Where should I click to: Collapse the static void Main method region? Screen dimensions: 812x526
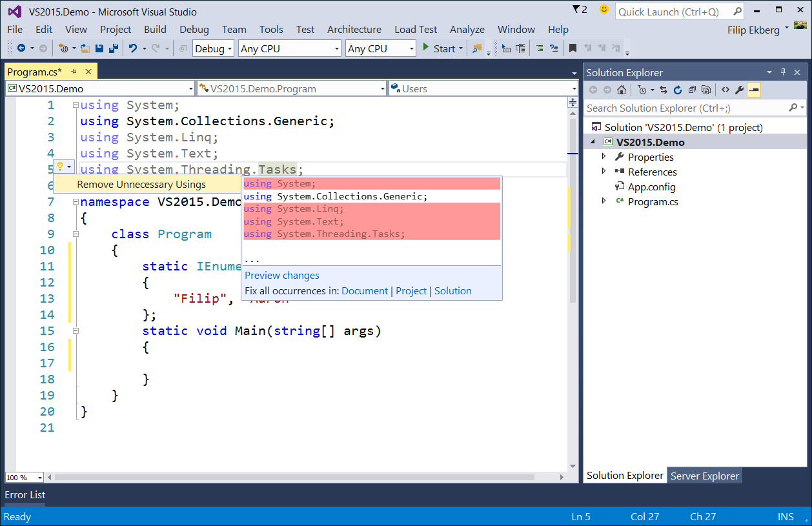tap(76, 331)
